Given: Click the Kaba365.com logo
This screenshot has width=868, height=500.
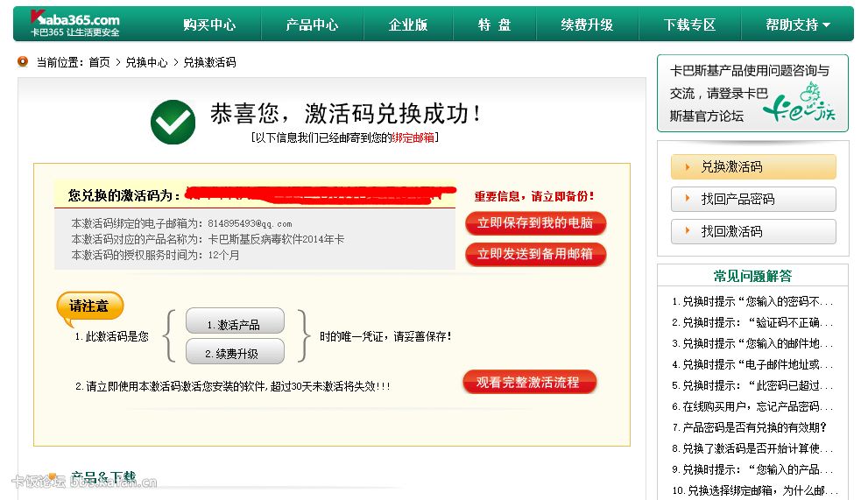Looking at the screenshot, I should [x=74, y=24].
